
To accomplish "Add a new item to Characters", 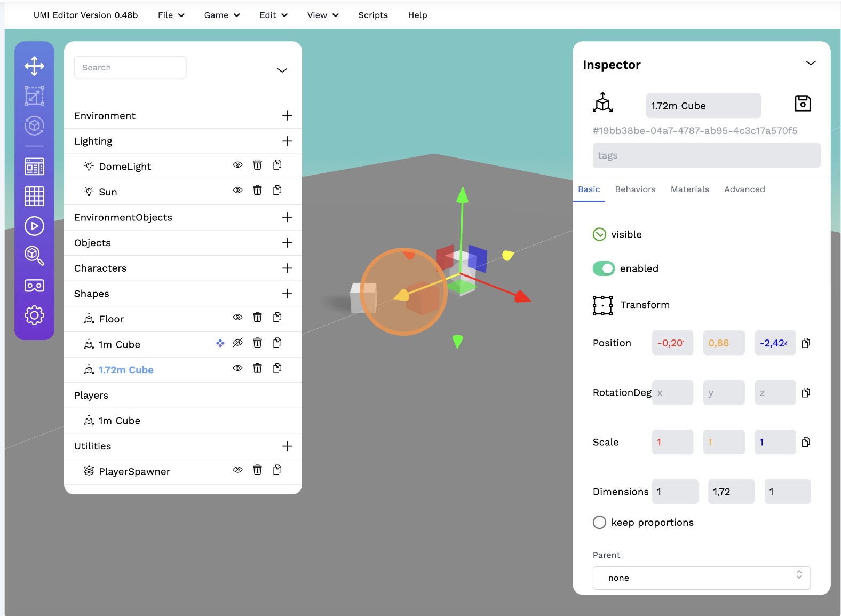I will [287, 268].
